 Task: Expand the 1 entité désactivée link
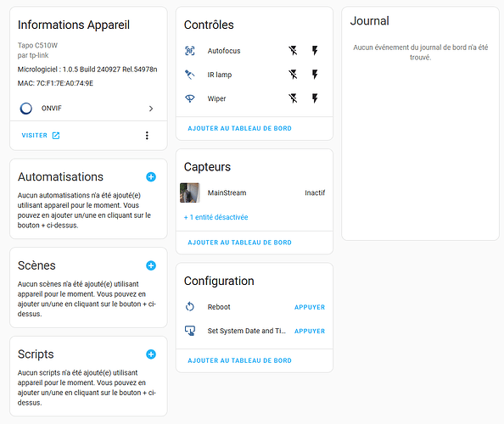pyautogui.click(x=216, y=217)
